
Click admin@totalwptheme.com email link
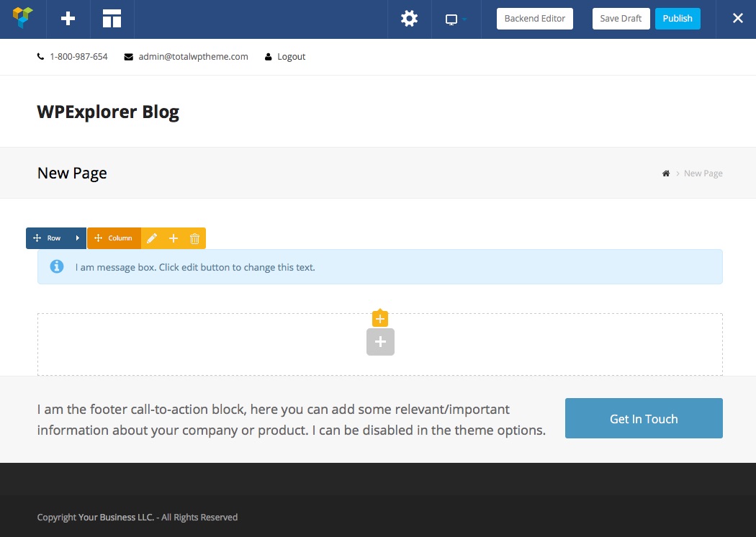[x=194, y=56]
